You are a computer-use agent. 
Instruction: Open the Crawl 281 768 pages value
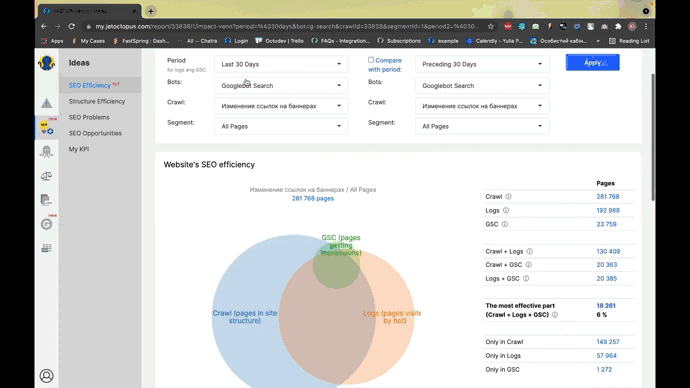click(x=608, y=197)
